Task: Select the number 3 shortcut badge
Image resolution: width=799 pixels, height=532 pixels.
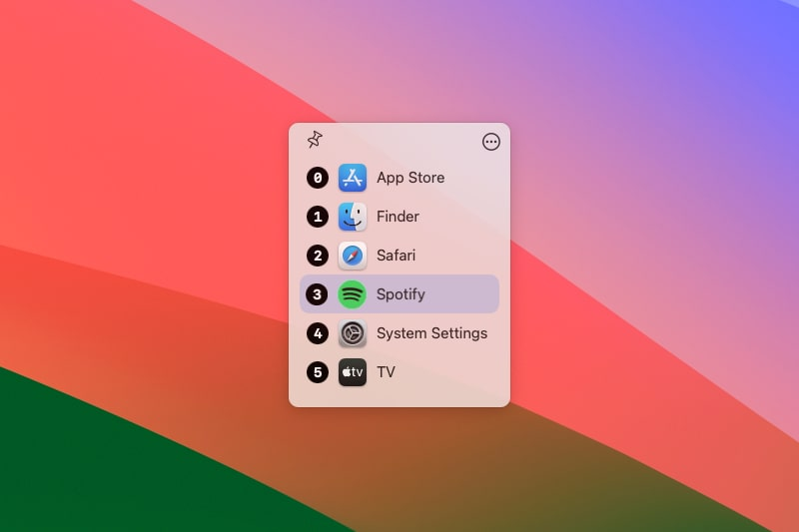Action: (x=317, y=294)
